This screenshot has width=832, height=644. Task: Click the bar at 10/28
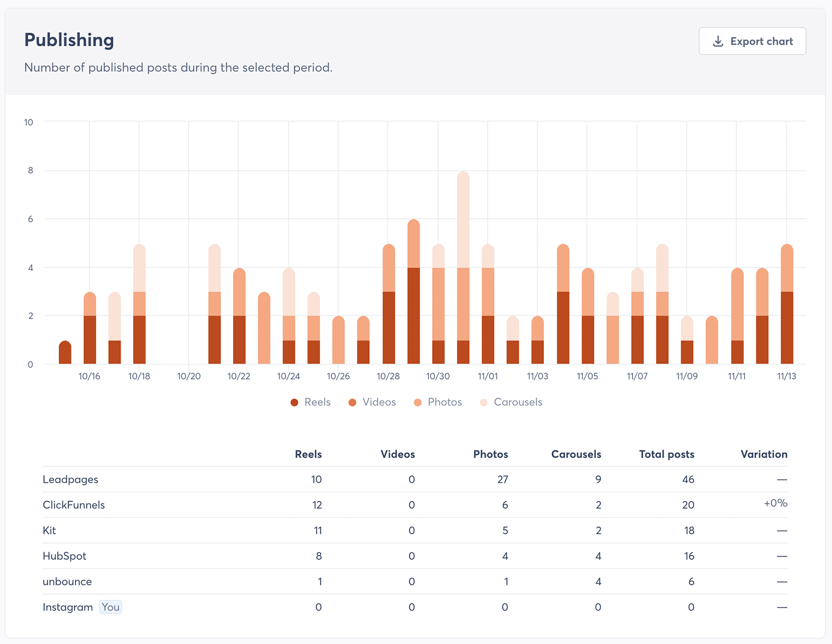[x=388, y=304]
